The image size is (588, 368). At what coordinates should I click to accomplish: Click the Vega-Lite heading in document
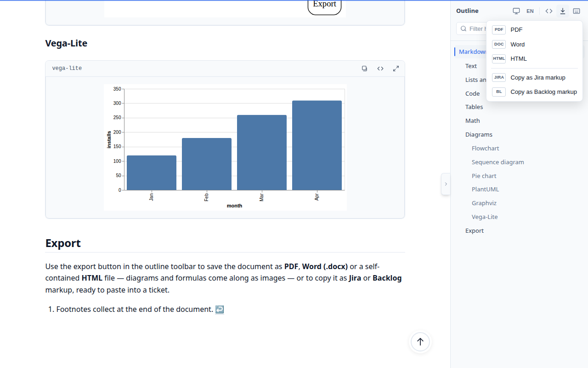[x=66, y=43]
